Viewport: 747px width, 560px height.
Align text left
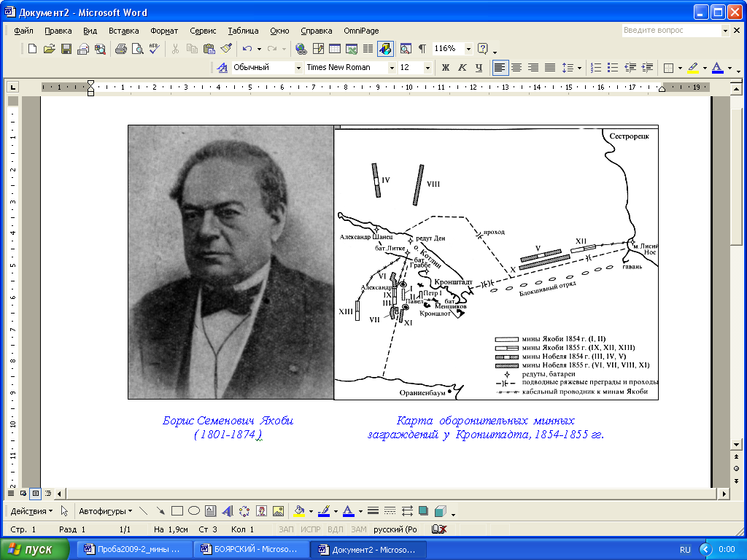pyautogui.click(x=499, y=68)
